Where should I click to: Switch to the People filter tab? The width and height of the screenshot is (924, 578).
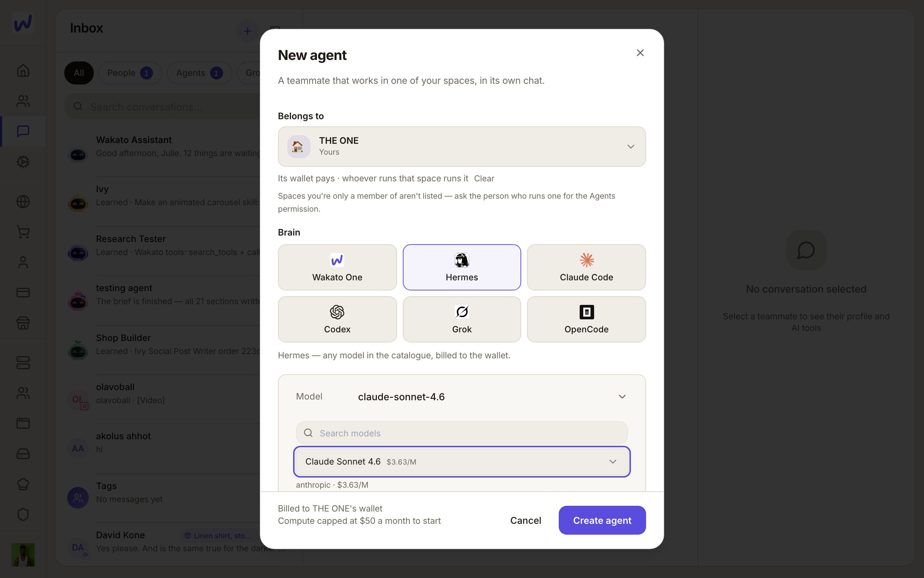tap(130, 73)
